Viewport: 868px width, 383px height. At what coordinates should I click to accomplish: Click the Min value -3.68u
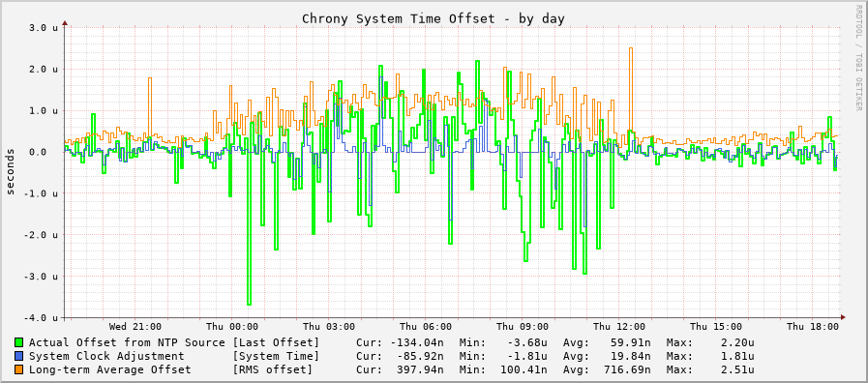point(527,342)
